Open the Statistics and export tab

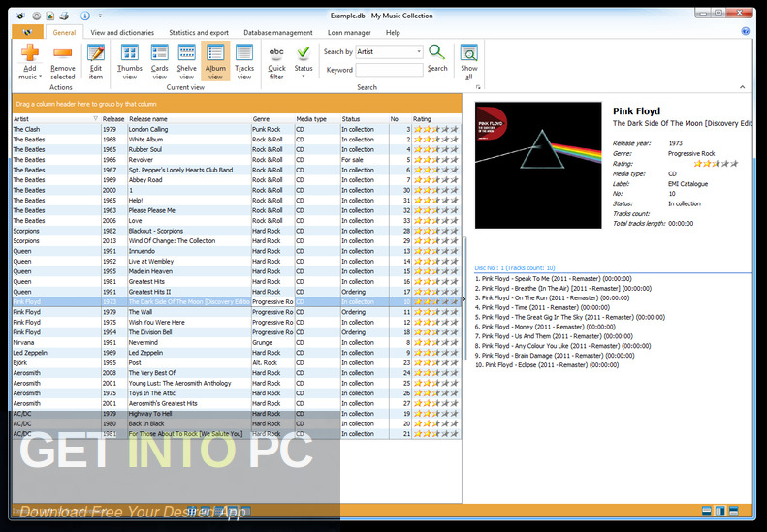pyautogui.click(x=199, y=32)
